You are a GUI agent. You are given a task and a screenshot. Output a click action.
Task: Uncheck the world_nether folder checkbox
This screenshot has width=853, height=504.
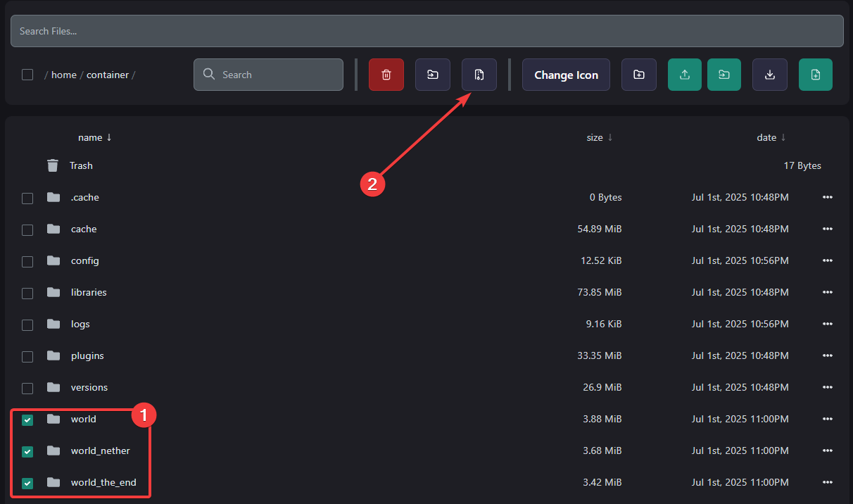pyautogui.click(x=27, y=451)
